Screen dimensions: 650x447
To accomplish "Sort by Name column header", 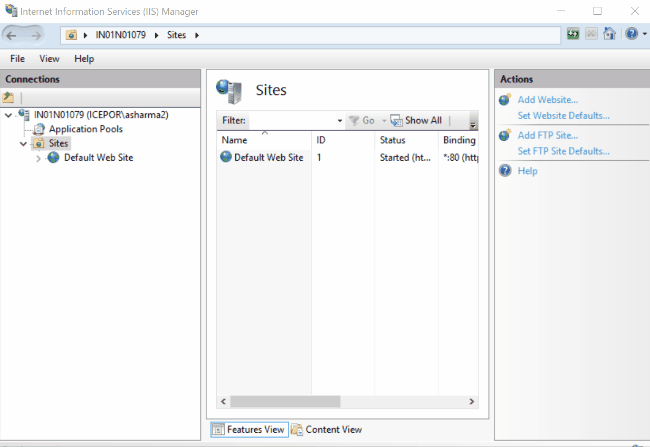I will pos(264,140).
